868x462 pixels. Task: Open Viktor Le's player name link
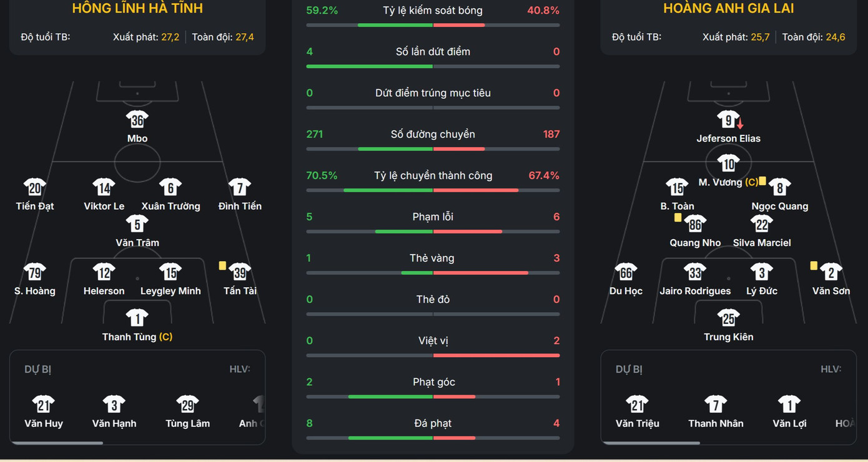tap(104, 206)
